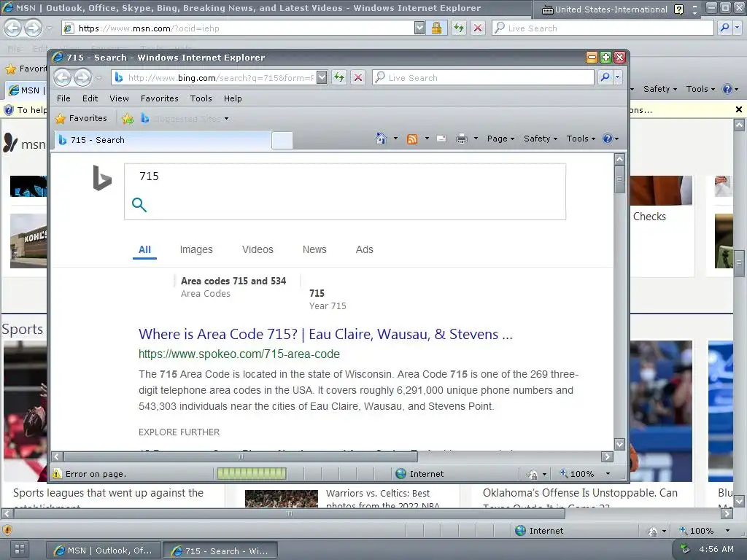
Task: Close the MSN information bar
Action: tap(739, 109)
